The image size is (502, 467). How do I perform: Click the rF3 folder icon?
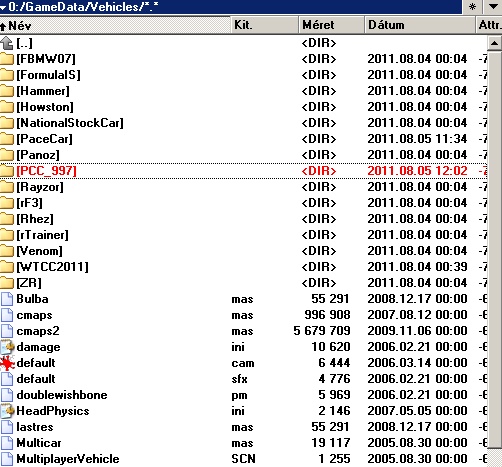pos(7,203)
